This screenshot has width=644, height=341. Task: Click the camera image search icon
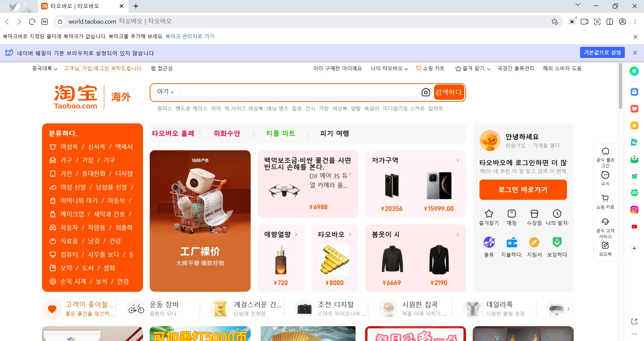(426, 92)
